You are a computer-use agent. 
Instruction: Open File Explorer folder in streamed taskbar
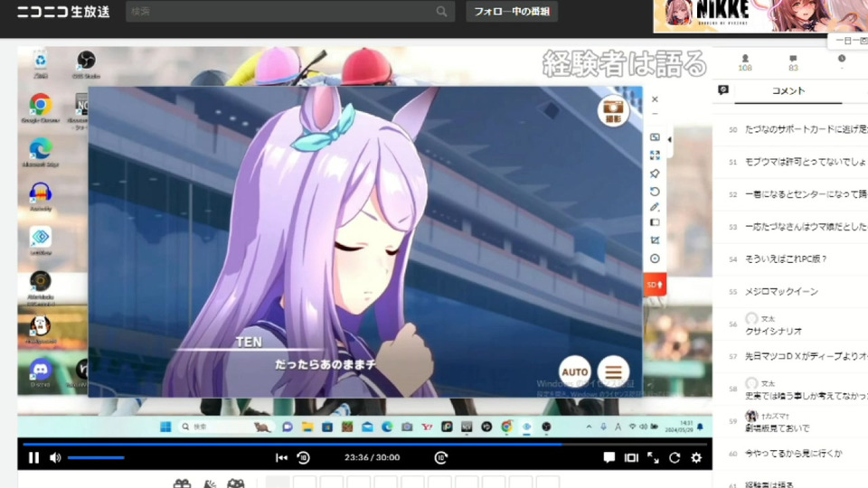click(307, 427)
